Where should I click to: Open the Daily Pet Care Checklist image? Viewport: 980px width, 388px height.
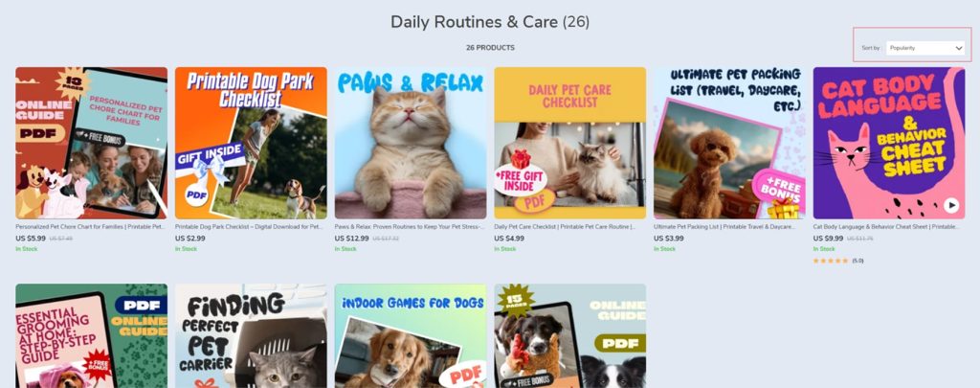pos(570,144)
